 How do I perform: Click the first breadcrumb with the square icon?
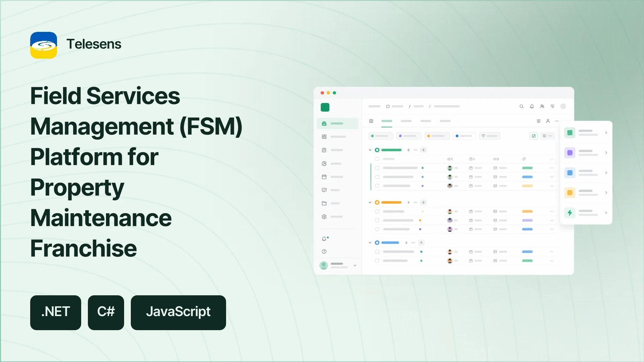(395, 106)
